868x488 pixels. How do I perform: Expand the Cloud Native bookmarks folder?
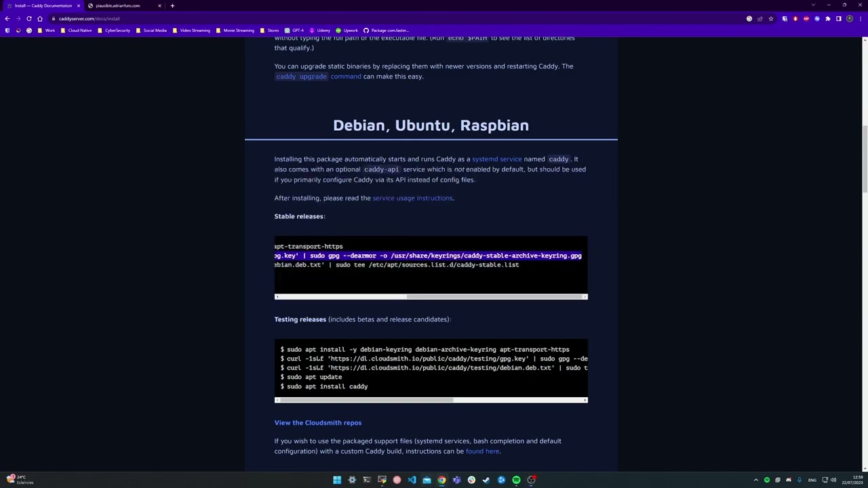[x=76, y=30]
